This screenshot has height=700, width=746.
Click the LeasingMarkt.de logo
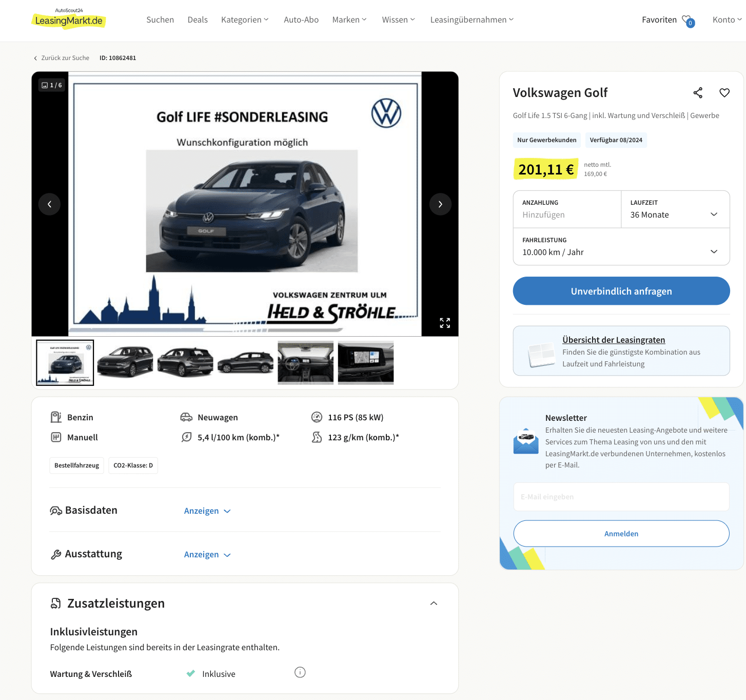69,18
